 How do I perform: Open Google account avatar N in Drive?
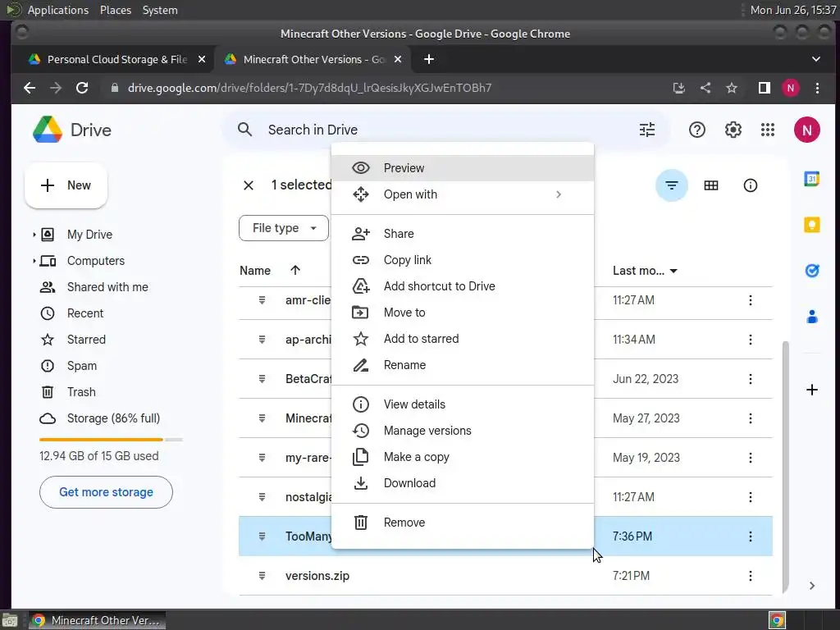coord(807,130)
